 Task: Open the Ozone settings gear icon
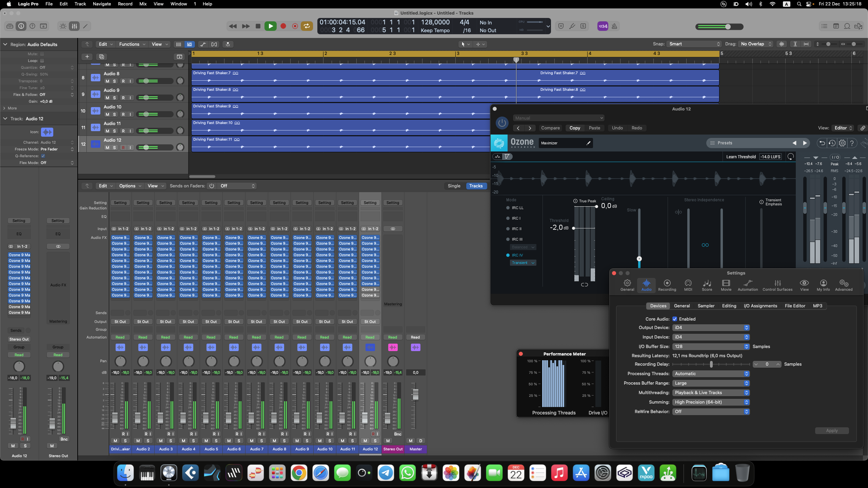[842, 143]
